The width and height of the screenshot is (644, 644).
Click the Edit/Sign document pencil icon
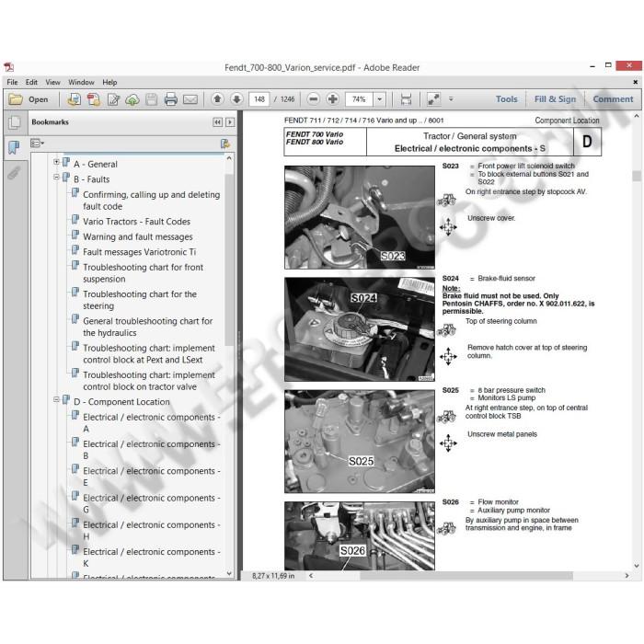[x=113, y=99]
